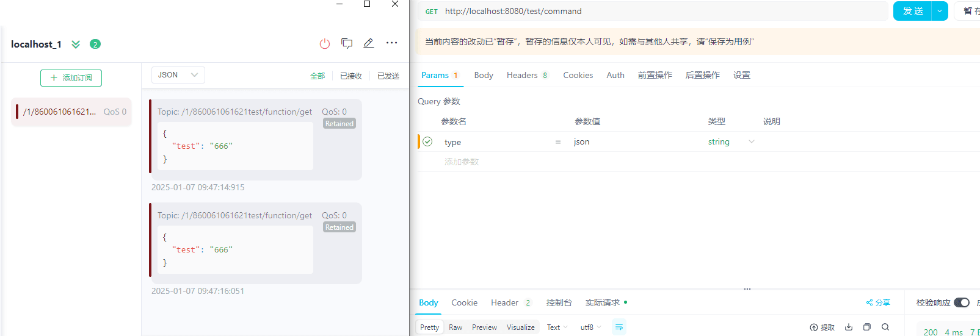Switch to request Body tab
980x336 pixels.
pyautogui.click(x=484, y=75)
